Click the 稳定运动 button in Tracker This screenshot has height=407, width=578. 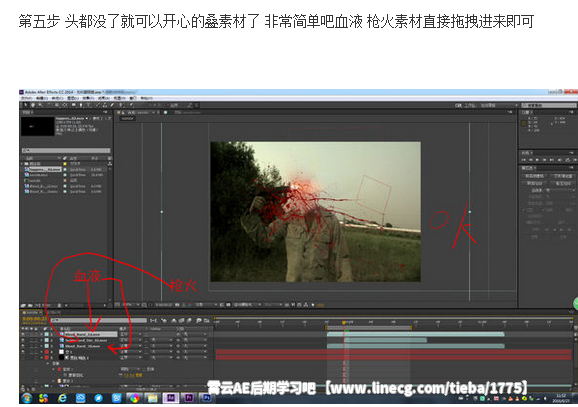tap(563, 183)
